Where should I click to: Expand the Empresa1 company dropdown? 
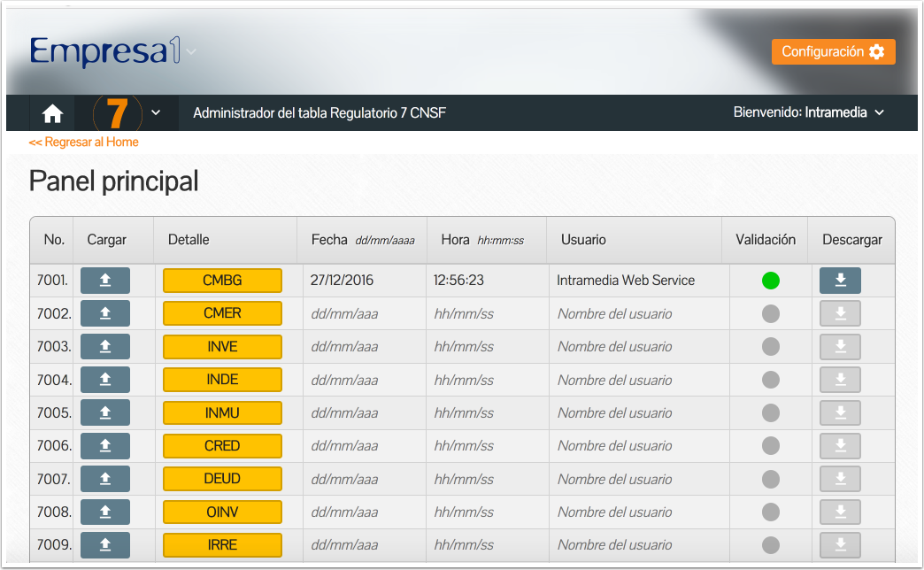coord(191,52)
